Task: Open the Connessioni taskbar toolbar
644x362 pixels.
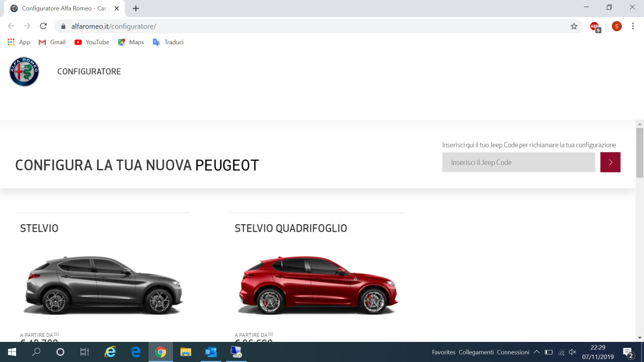Action: (x=513, y=352)
